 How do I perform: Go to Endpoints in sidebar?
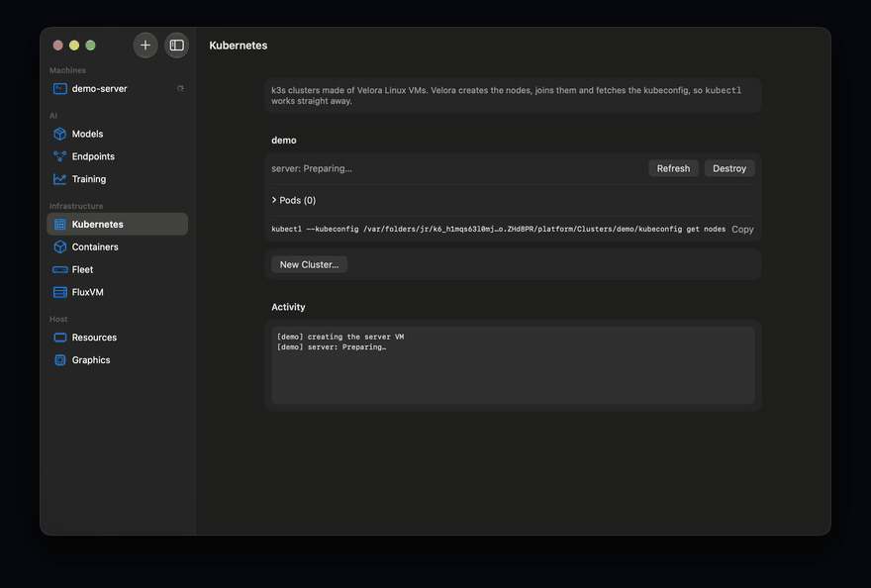(x=117, y=156)
